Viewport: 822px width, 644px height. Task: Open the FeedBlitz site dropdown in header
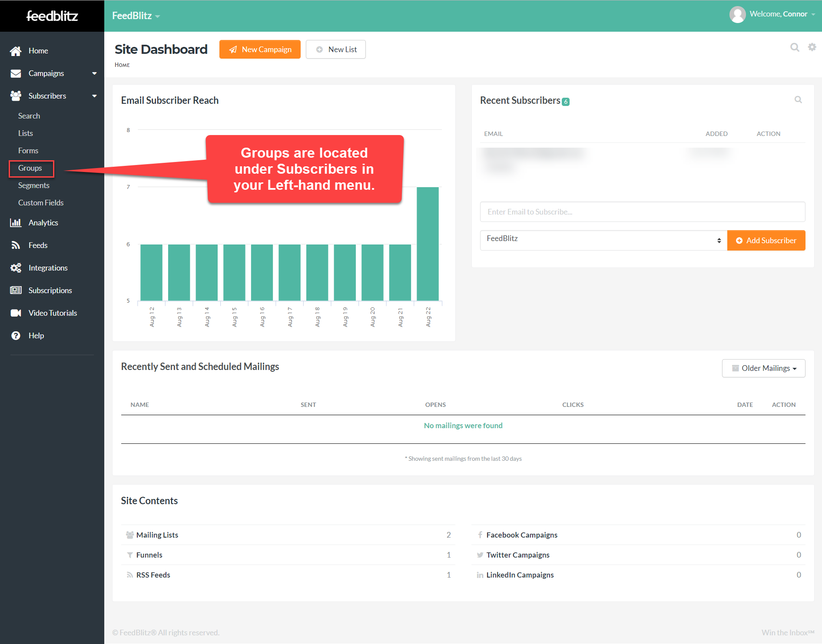[x=136, y=16]
